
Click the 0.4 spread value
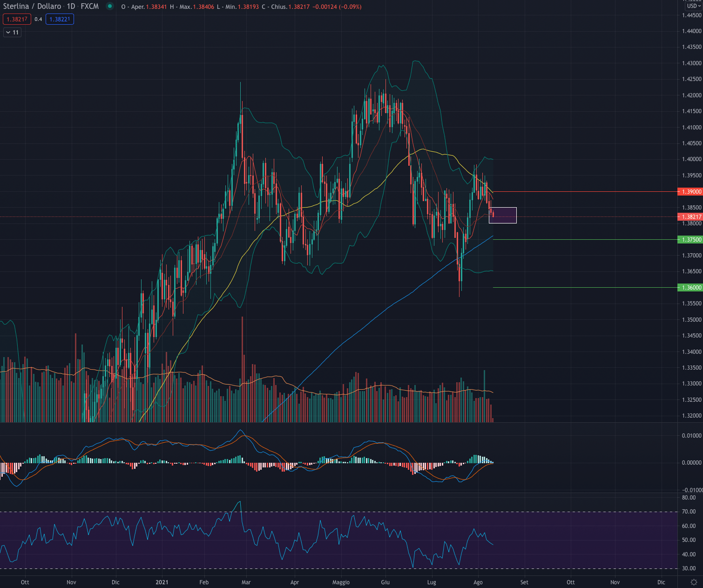[37, 19]
